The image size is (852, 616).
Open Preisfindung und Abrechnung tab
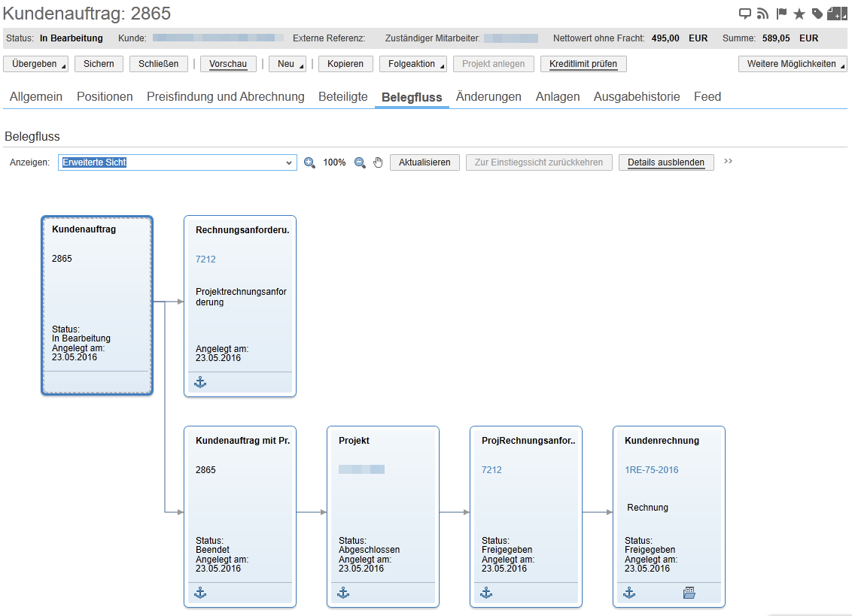[x=226, y=97]
